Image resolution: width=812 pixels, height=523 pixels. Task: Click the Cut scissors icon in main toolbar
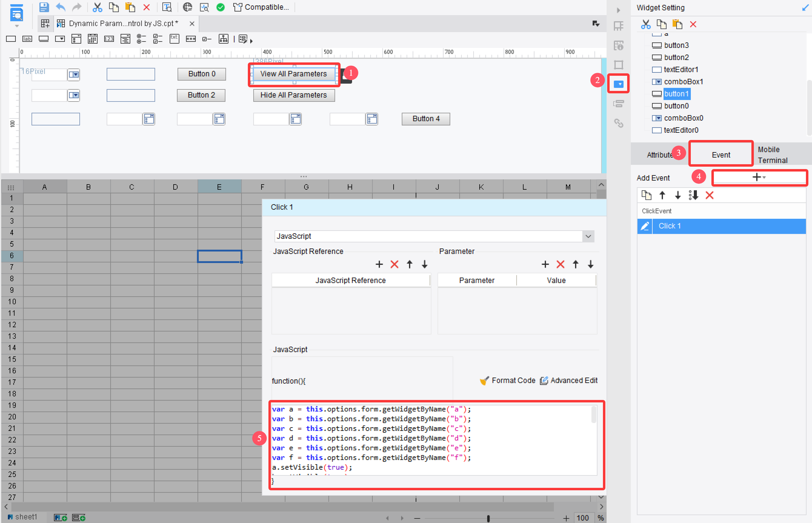(98, 7)
